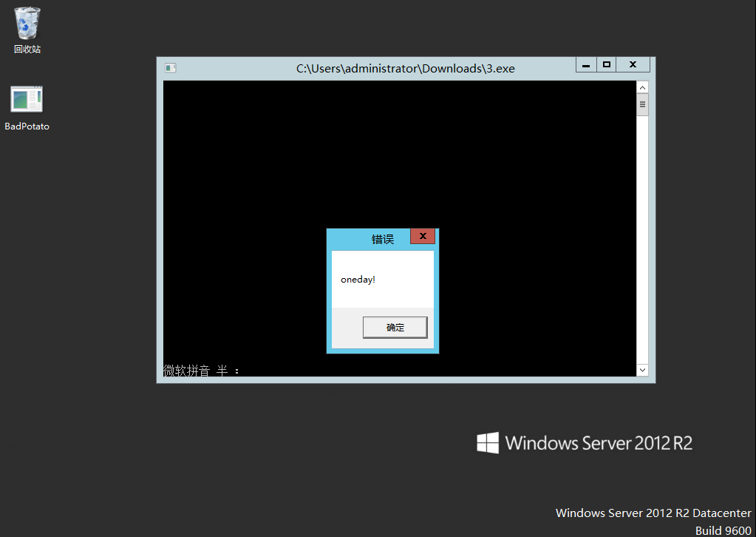Close the 错误 dialog with its X

pyautogui.click(x=423, y=236)
